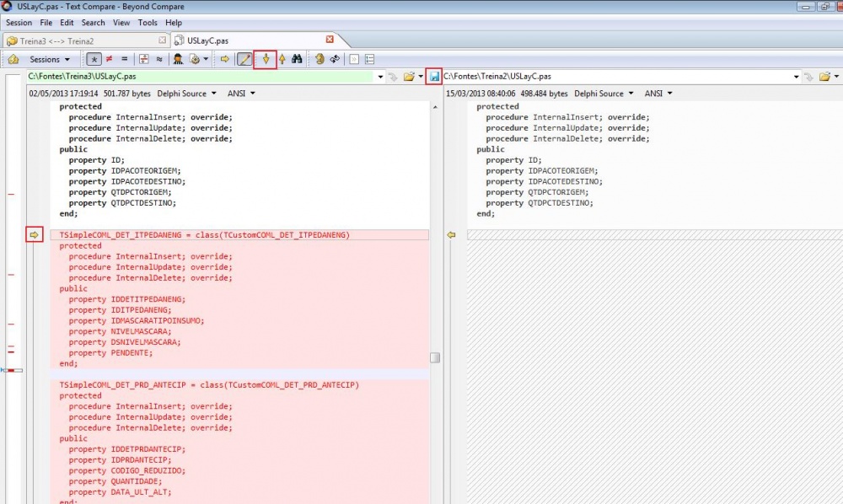Save the right file with disk icon

[x=434, y=77]
